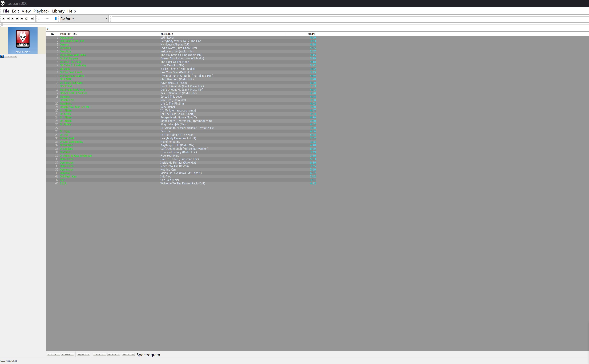Skip to next track button
Viewport: 589px width, 364px height.
pos(22,19)
